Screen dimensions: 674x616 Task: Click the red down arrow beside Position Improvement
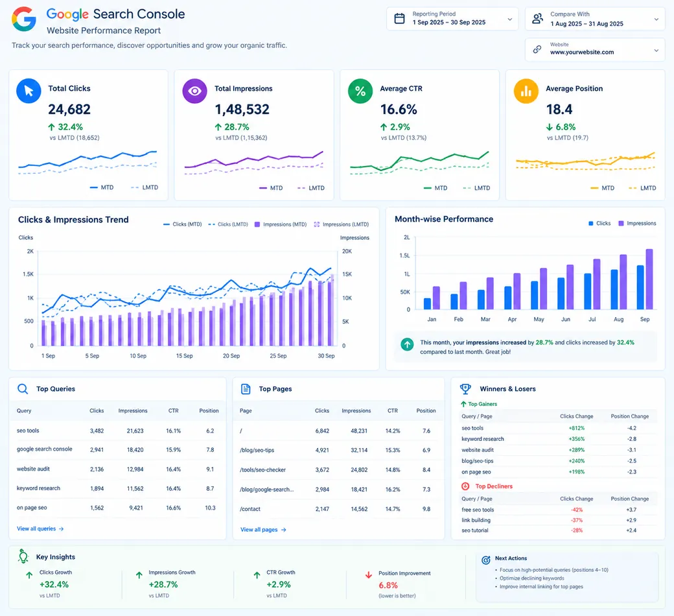[x=368, y=575]
